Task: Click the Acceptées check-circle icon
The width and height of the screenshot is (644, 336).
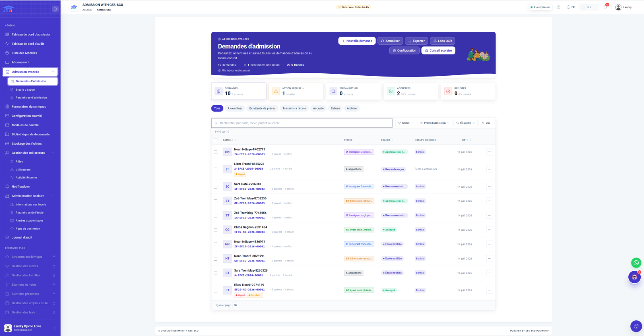Action: [x=390, y=91]
